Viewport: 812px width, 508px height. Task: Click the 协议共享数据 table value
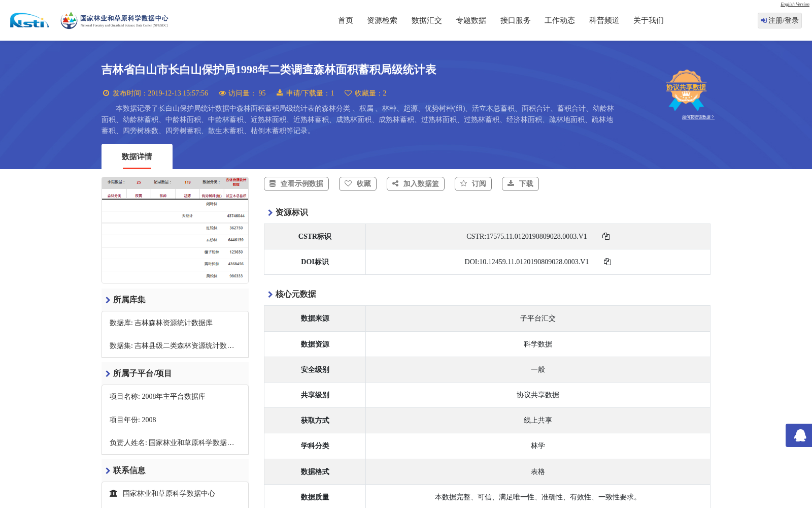coord(538,395)
